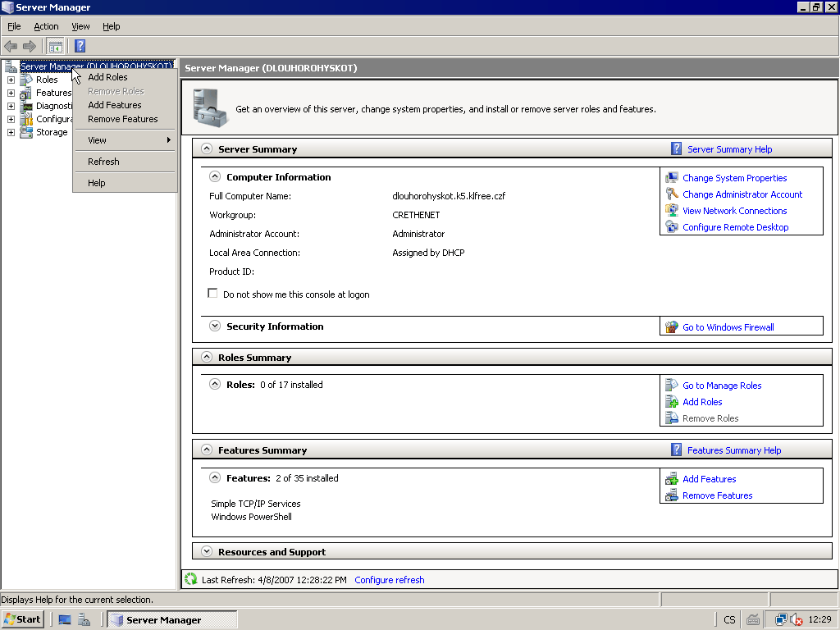The height and width of the screenshot is (630, 840).
Task: Click the Change Administrator Account key icon
Action: 672,194
